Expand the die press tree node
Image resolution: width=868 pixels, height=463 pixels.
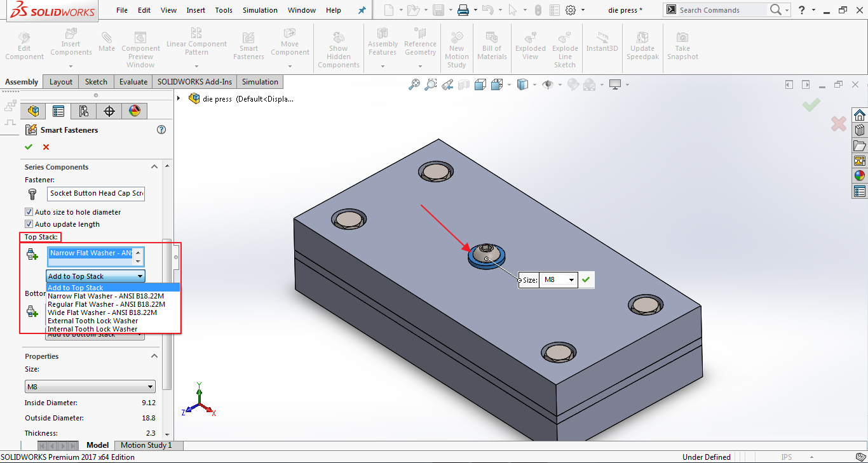[x=179, y=98]
